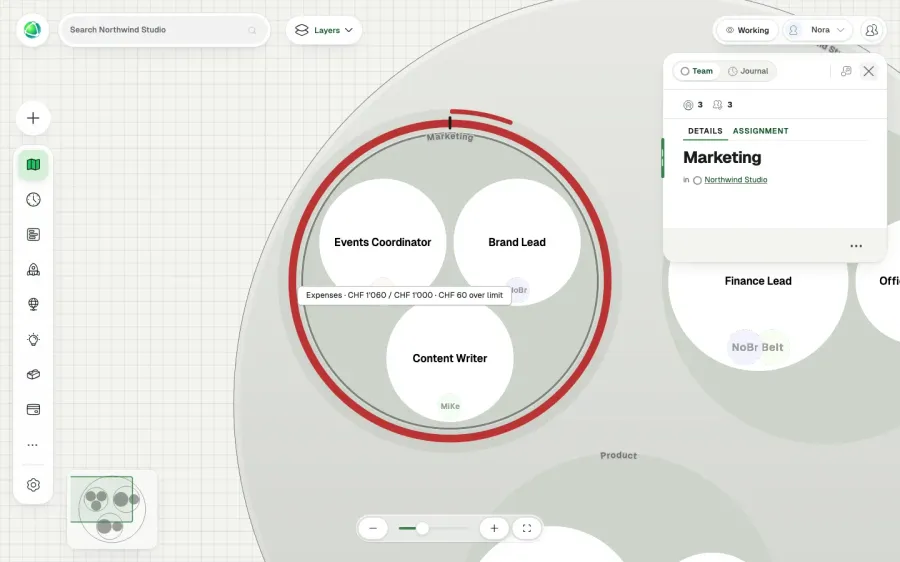Open the add new item plus button
The image size is (900, 562).
tap(33, 118)
